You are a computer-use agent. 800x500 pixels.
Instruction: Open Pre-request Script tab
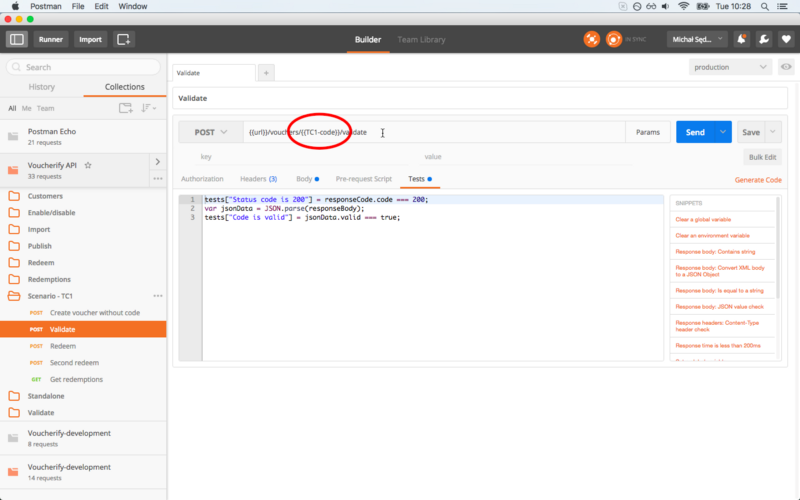tap(364, 179)
